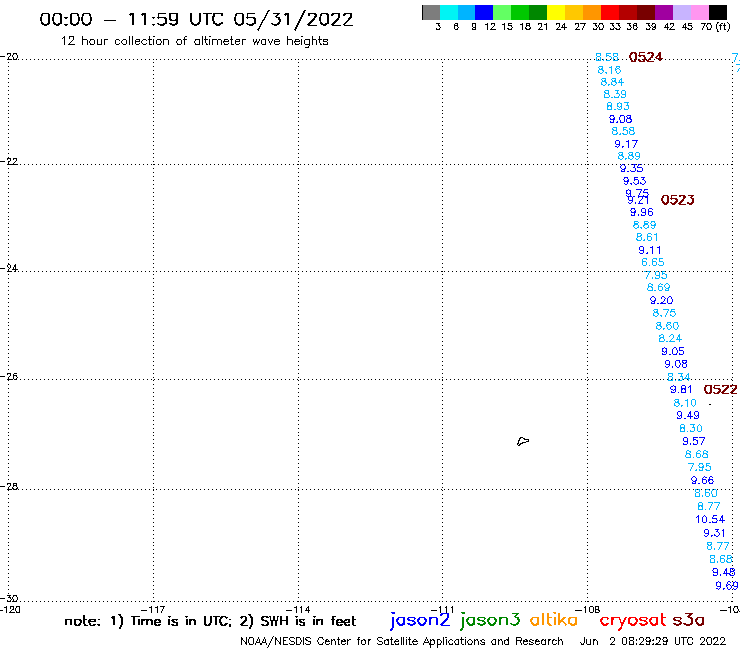Screen dimensions: 740x650
Task: Click the small island outline on the map
Action: 523,441
